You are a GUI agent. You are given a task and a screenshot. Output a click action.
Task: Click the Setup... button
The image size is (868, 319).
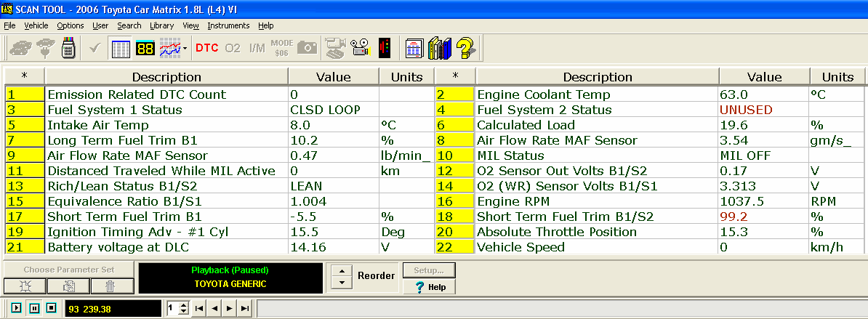click(428, 270)
